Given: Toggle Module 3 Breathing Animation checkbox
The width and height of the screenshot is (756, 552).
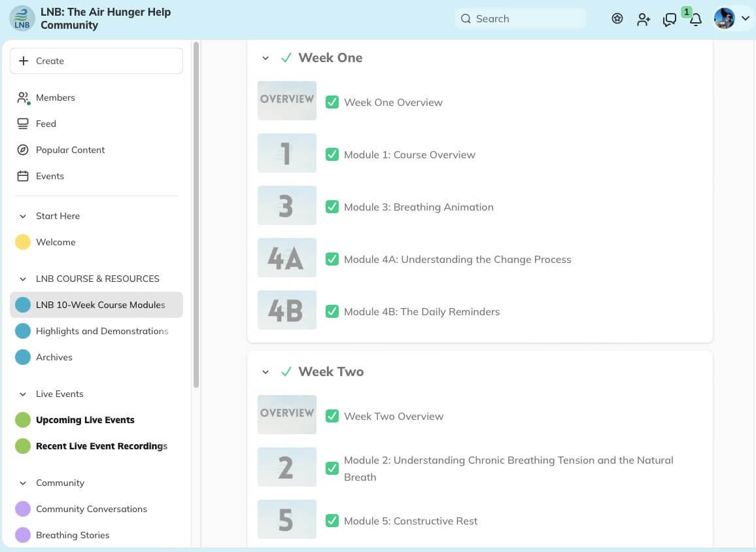Looking at the screenshot, I should (332, 207).
